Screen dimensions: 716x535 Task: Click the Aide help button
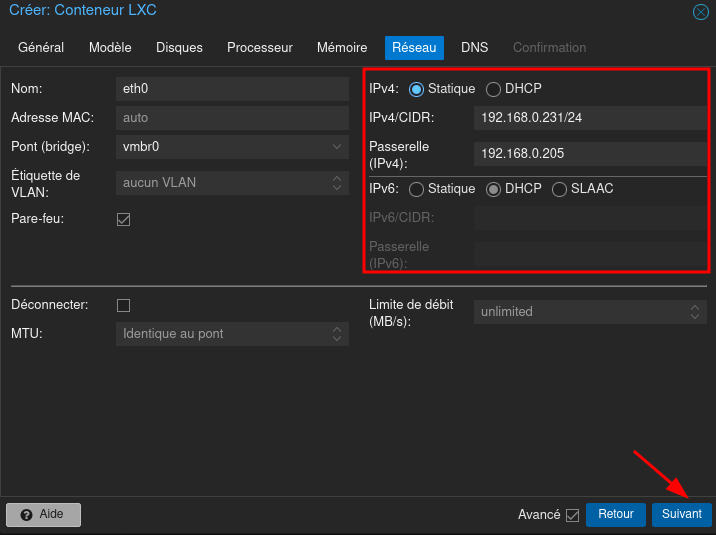pos(43,514)
